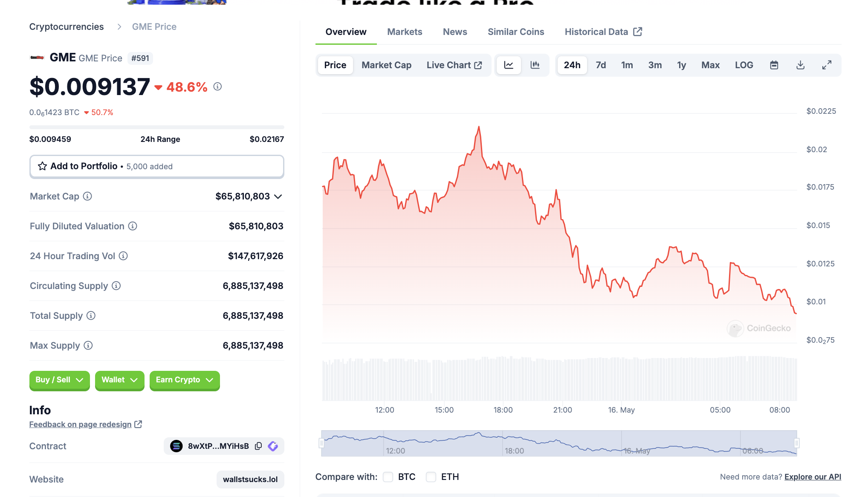868x497 pixels.
Task: Open the Similar Coins tab
Action: [516, 32]
